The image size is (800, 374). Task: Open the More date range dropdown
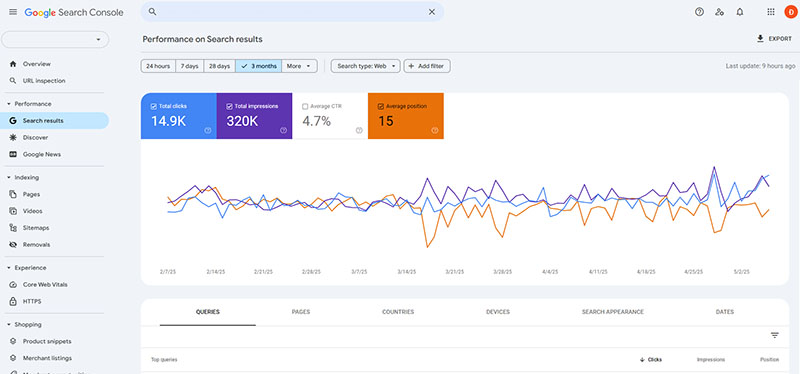tap(299, 66)
